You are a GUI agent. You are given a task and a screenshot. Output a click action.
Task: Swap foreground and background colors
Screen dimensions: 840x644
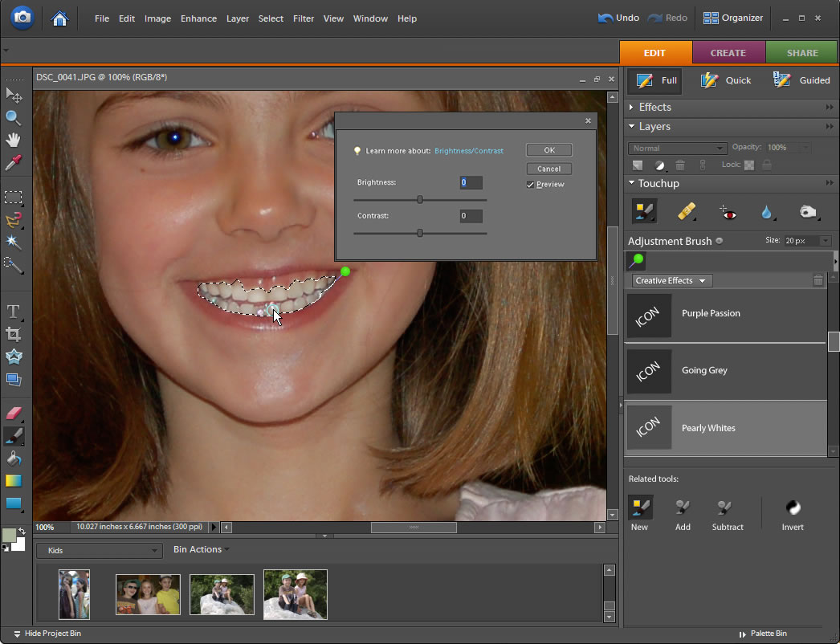pos(22,531)
